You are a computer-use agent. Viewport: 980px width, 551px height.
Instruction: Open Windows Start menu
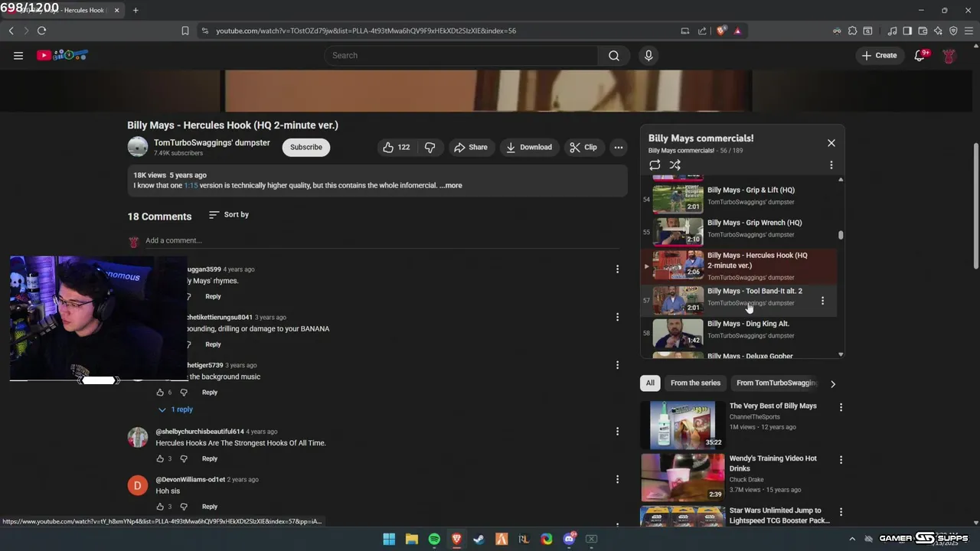(x=389, y=539)
